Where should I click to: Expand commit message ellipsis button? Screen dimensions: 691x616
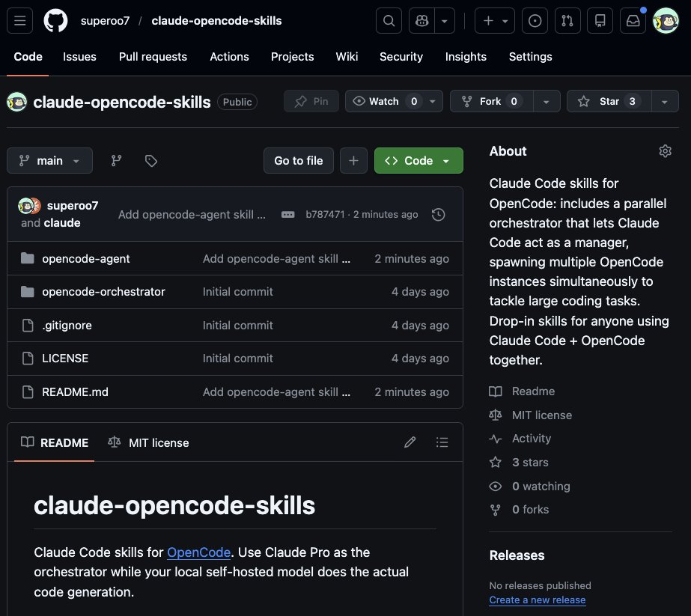(287, 215)
